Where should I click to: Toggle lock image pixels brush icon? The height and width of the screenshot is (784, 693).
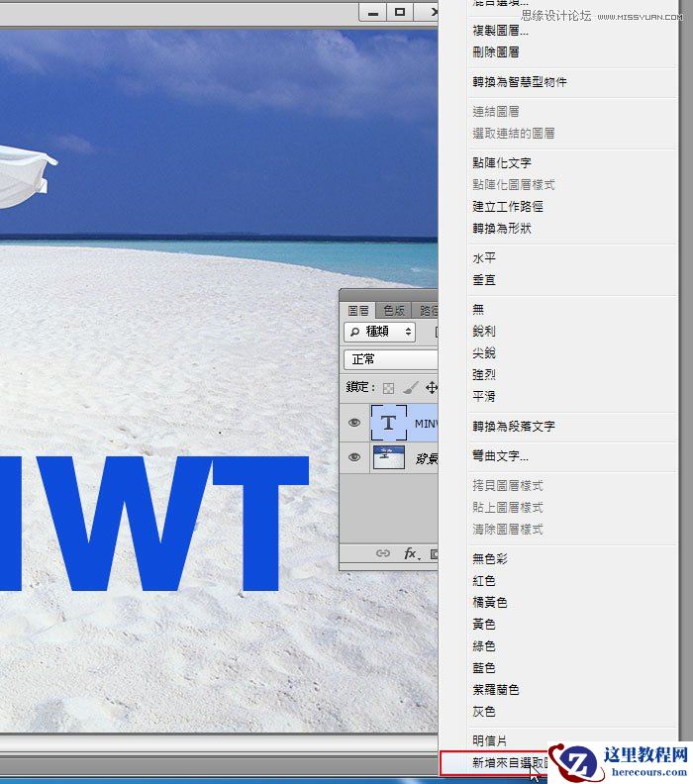pyautogui.click(x=411, y=387)
